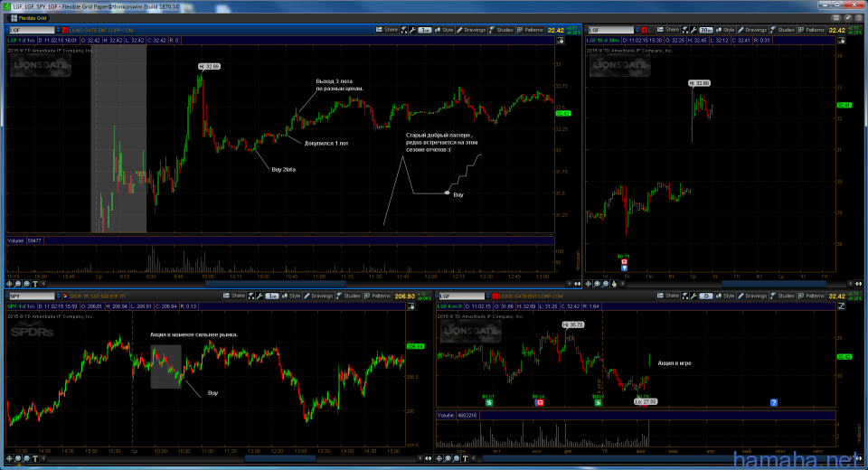The image size is (868, 470).
Task: Expand symbol dropdown arrow in top-left chart
Action: (x=58, y=30)
